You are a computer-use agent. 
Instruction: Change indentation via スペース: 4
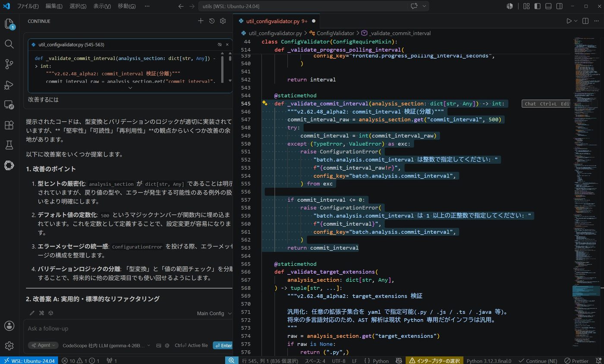pyautogui.click(x=315, y=361)
